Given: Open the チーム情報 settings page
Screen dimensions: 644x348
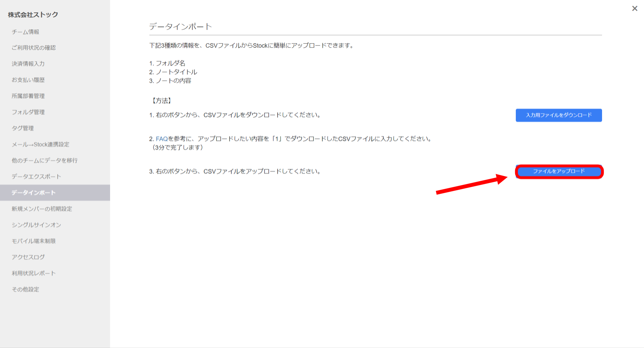Looking at the screenshot, I should coord(25,32).
